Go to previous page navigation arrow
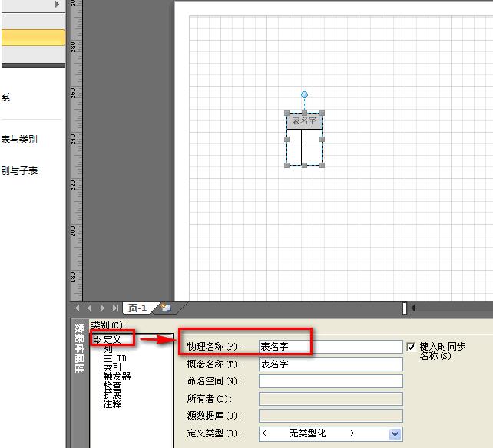The width and height of the screenshot is (493, 448). coord(90,308)
